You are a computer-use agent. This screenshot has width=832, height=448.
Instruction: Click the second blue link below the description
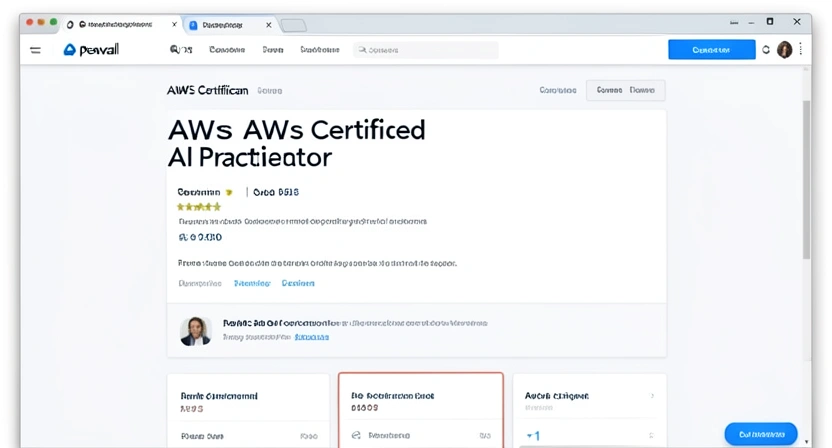click(x=298, y=283)
